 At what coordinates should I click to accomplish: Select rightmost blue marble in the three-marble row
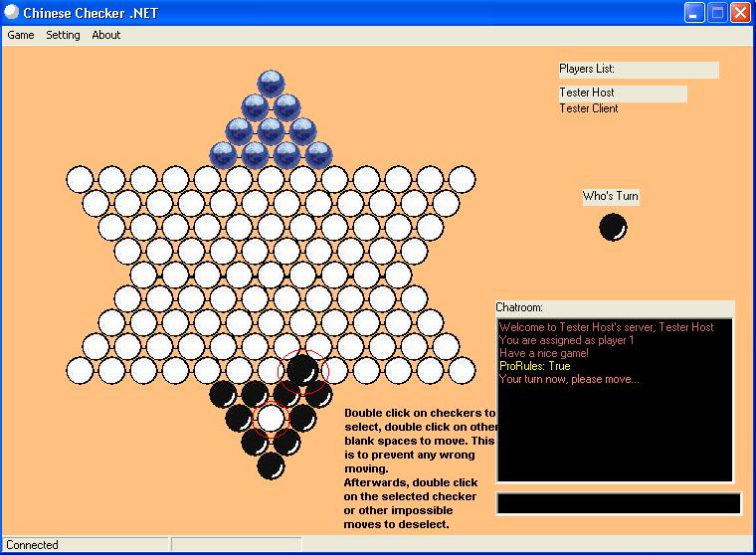coord(302,131)
